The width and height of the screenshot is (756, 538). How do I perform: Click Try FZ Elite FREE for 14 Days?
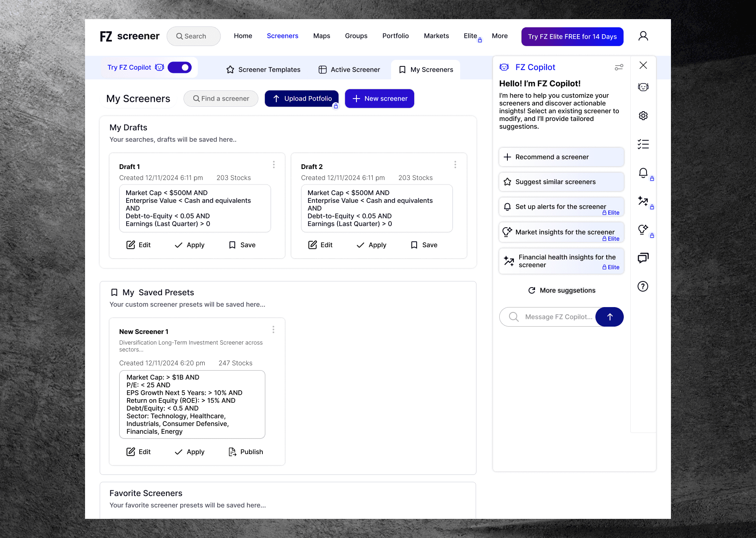(x=572, y=37)
